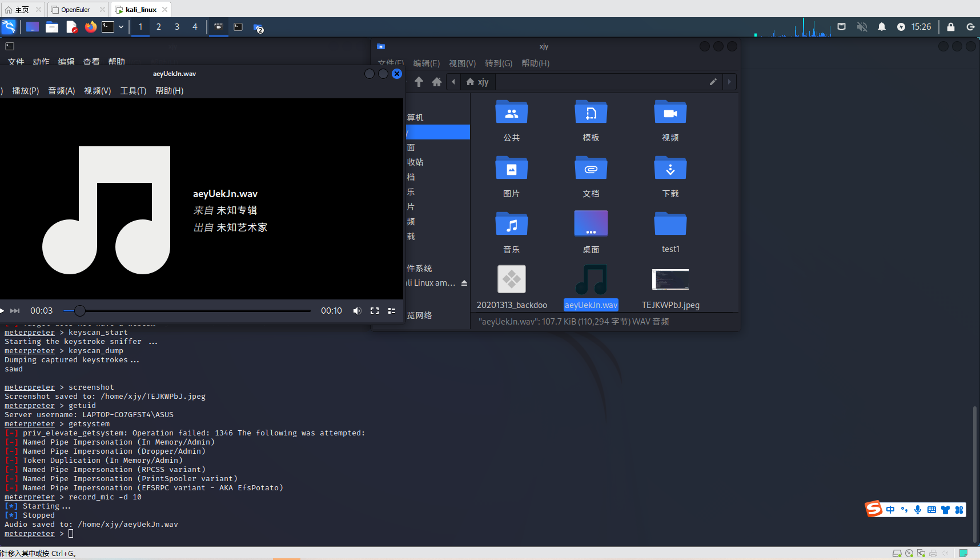The height and width of the screenshot is (560, 980).
Task: Select the test1 folder
Action: [x=670, y=232]
